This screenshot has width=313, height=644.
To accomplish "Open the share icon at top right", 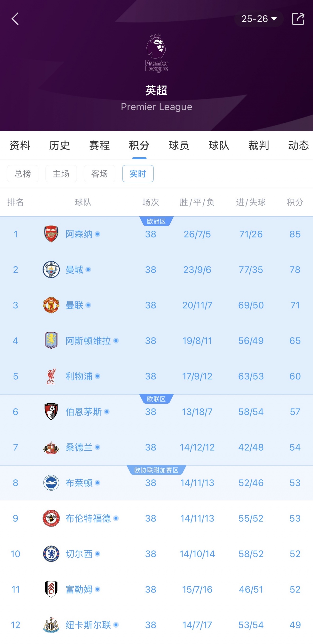I will (298, 19).
